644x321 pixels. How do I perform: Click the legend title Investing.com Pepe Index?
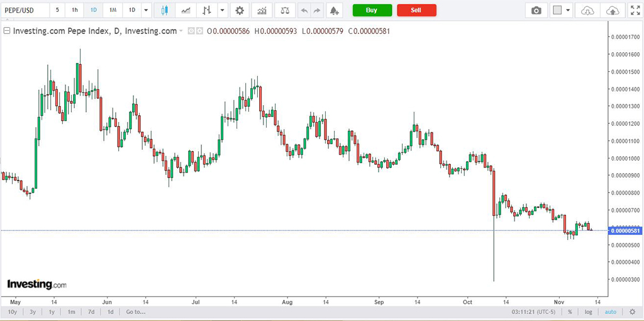point(60,31)
